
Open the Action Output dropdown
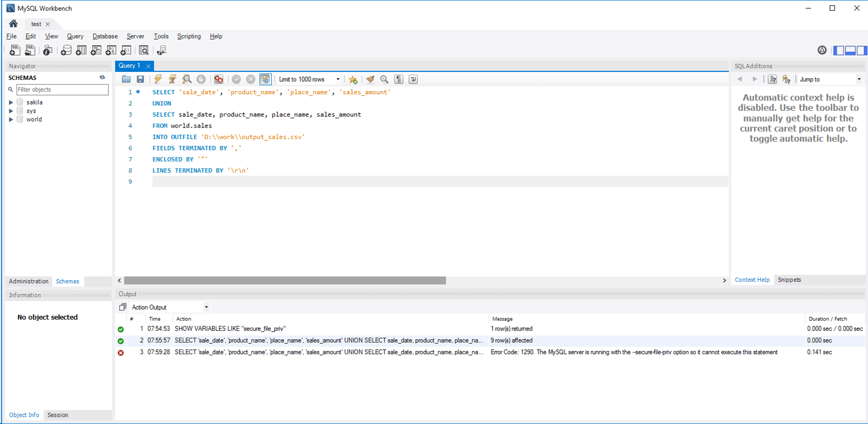coord(170,307)
